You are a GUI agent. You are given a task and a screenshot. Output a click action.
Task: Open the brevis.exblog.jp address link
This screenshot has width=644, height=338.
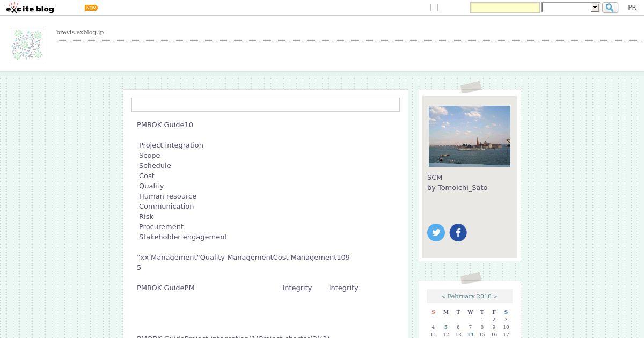(80, 32)
